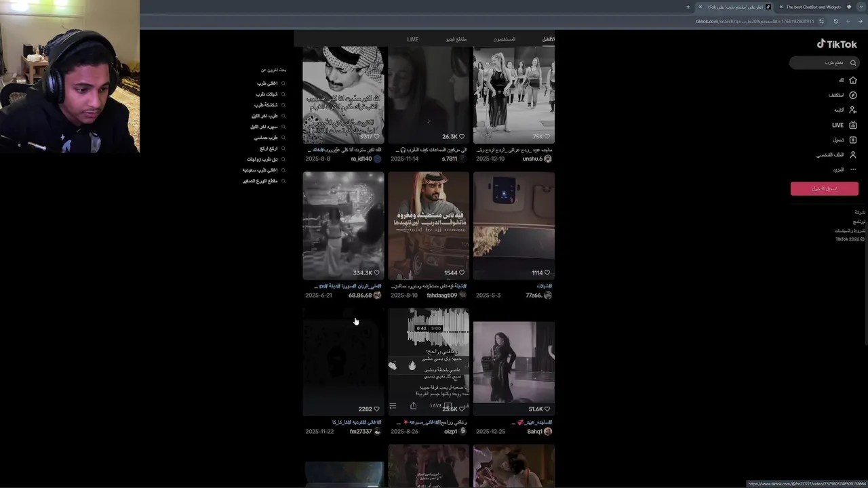This screenshot has width=868, height=488.
Task: Open the LIVE TV icon in sidebar
Action: pos(853,125)
